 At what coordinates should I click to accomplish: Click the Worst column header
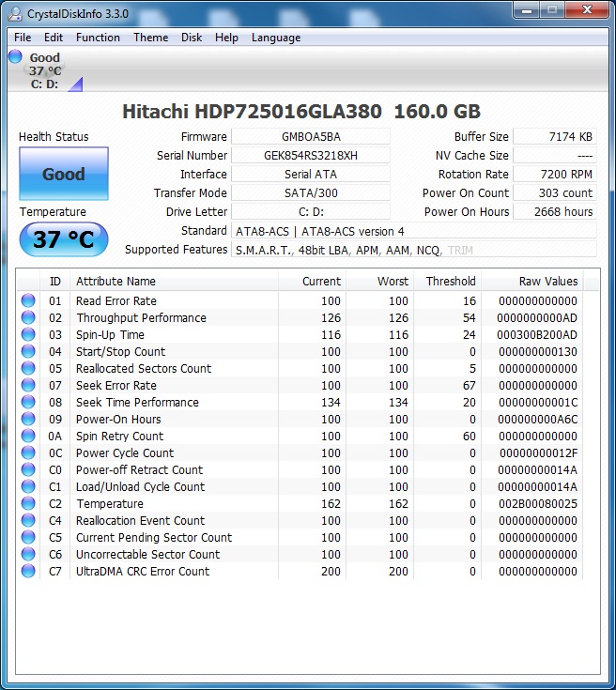[380, 282]
